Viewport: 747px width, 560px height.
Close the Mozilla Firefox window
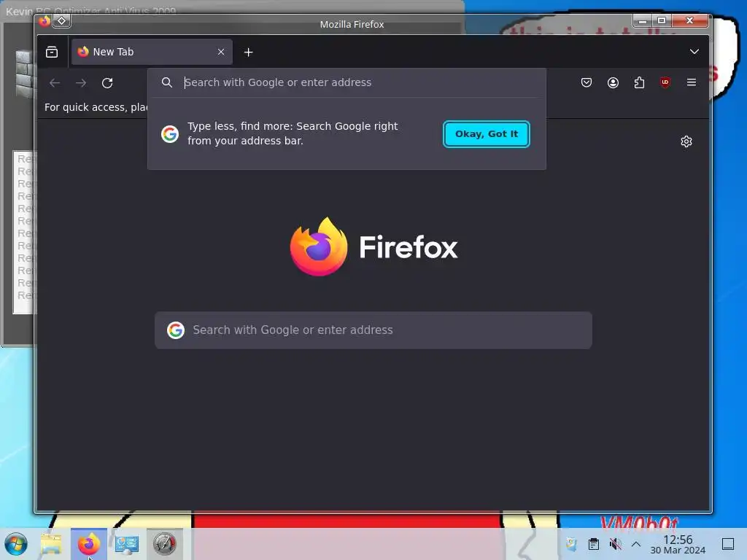point(689,20)
